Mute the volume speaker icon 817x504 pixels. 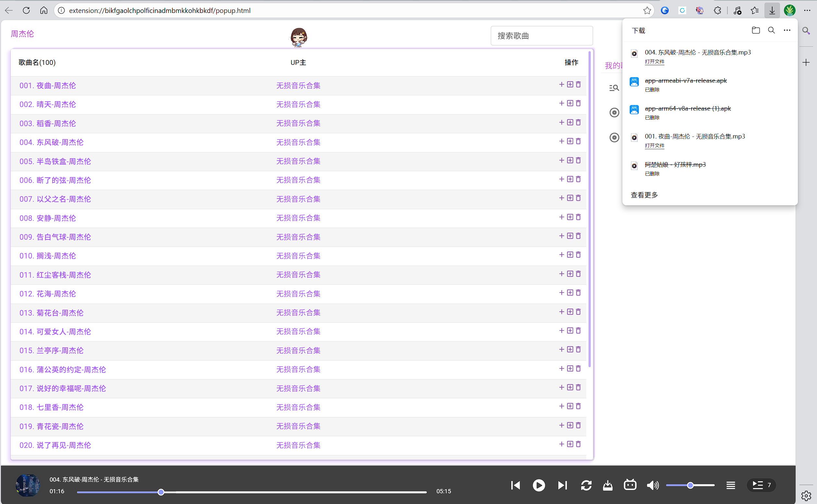tap(652, 485)
